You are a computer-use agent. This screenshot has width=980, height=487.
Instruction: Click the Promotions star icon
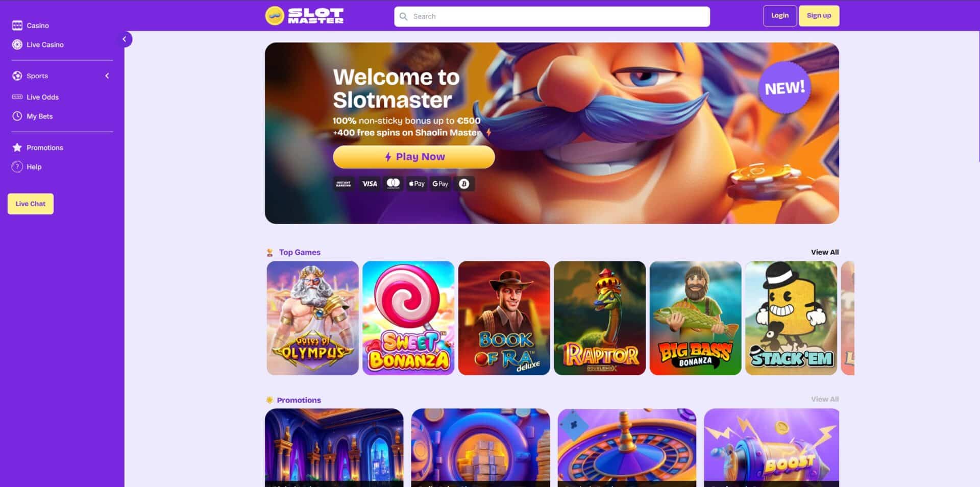click(x=17, y=148)
